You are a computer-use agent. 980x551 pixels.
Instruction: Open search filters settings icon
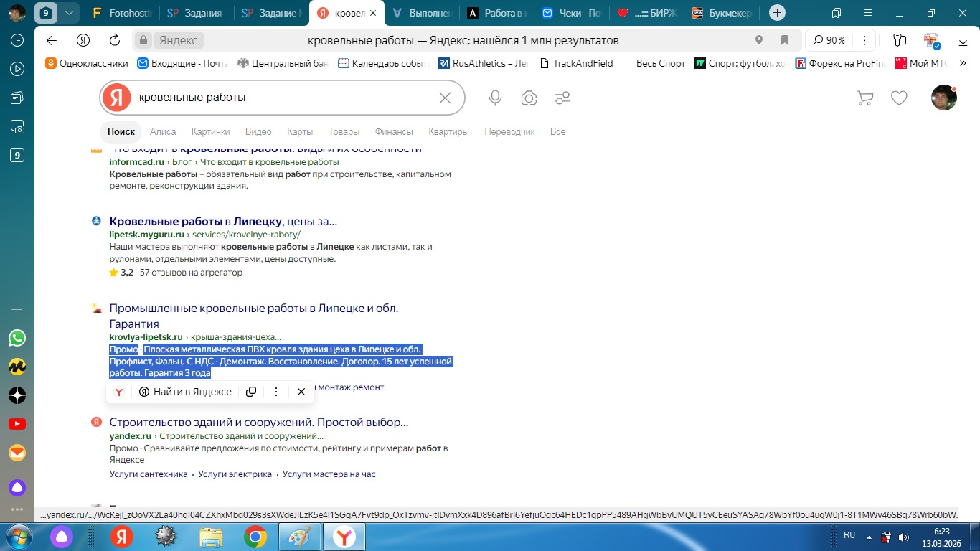tap(562, 98)
